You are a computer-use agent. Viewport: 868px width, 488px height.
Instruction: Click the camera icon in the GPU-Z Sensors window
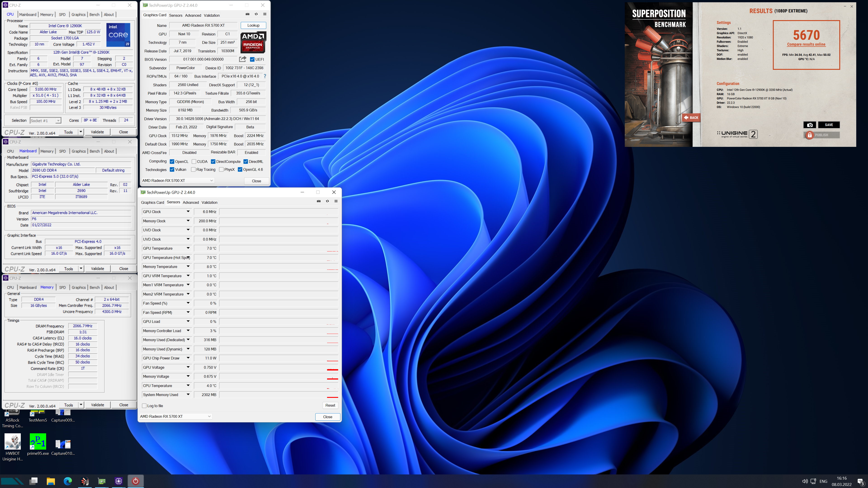click(319, 201)
